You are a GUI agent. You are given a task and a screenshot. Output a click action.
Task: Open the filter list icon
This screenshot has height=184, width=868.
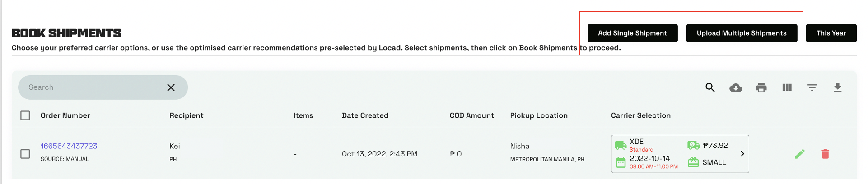coord(812,87)
